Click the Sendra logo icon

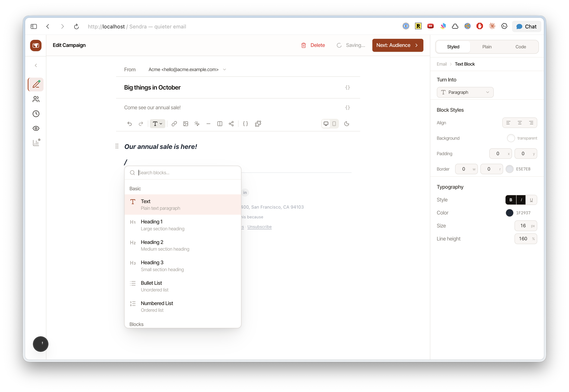pos(36,45)
